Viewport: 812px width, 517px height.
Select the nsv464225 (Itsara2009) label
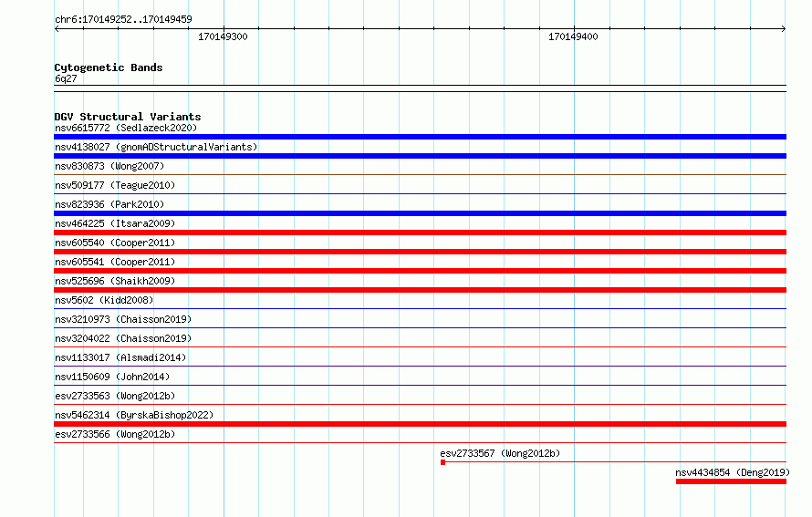pyautogui.click(x=115, y=223)
